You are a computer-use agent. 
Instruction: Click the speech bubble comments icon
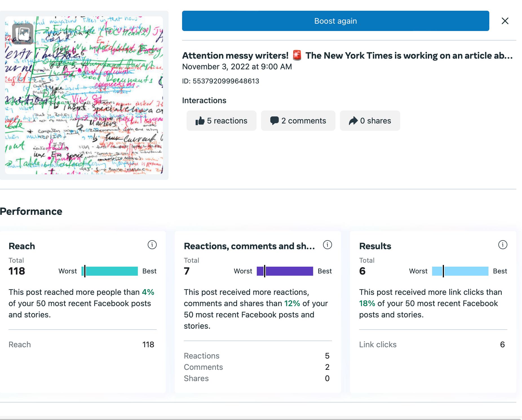click(274, 121)
